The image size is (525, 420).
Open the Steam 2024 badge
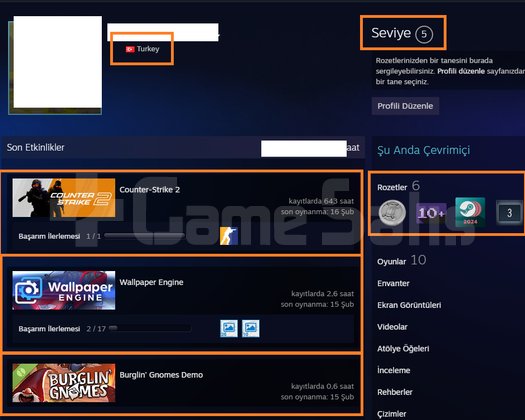(470, 212)
